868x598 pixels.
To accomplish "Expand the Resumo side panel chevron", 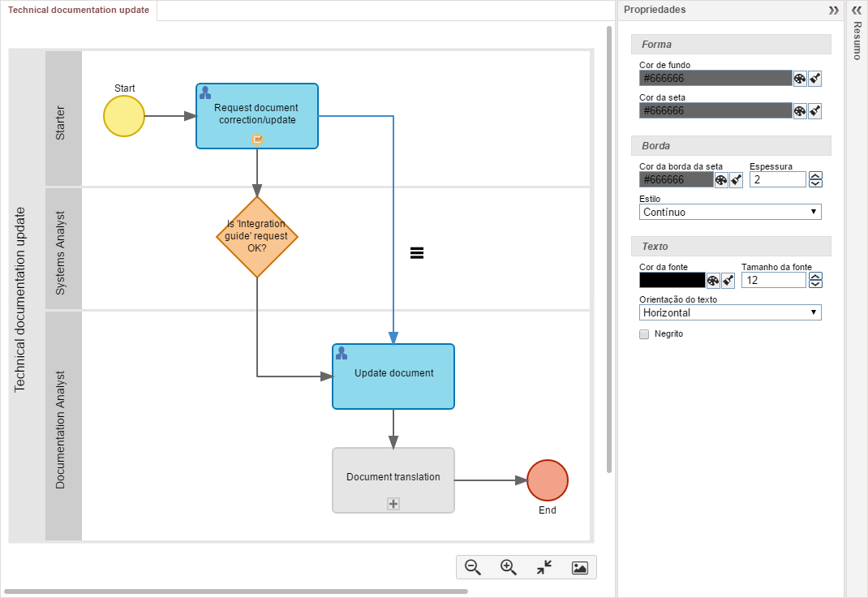I will (857, 10).
